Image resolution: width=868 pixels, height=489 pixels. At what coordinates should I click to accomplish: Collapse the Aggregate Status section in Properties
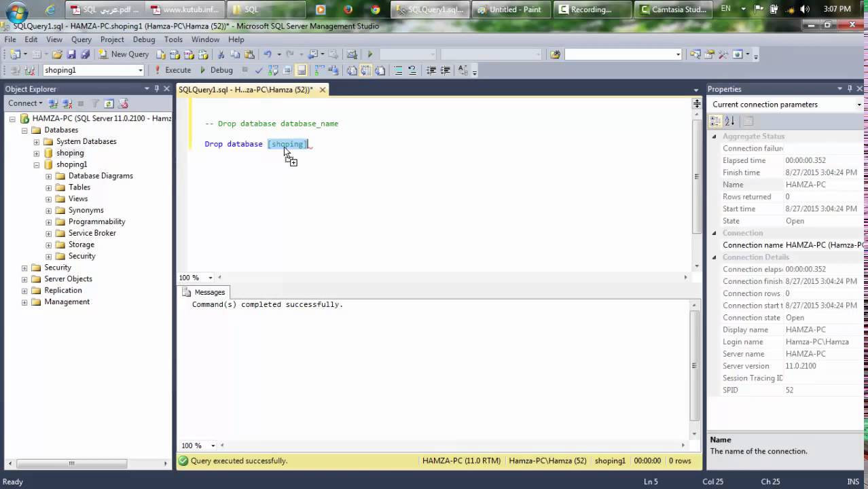[714, 137]
